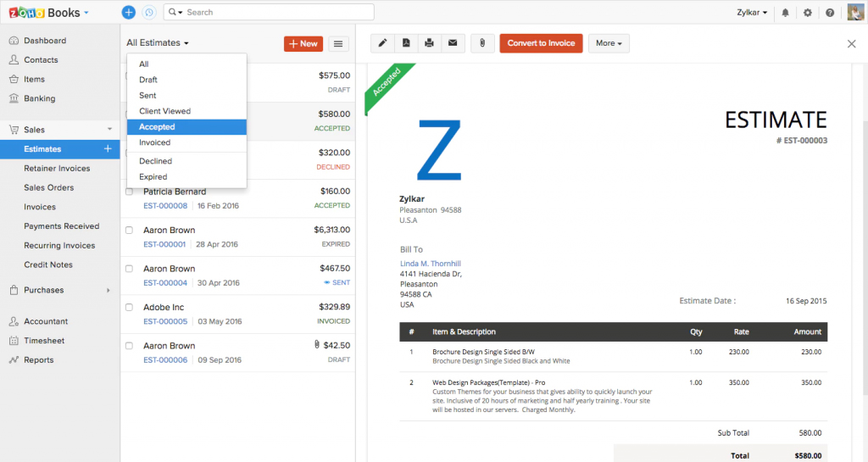Screen dimensions: 868x462
Task: Open the Zylkar organization dropdown
Action: point(753,13)
